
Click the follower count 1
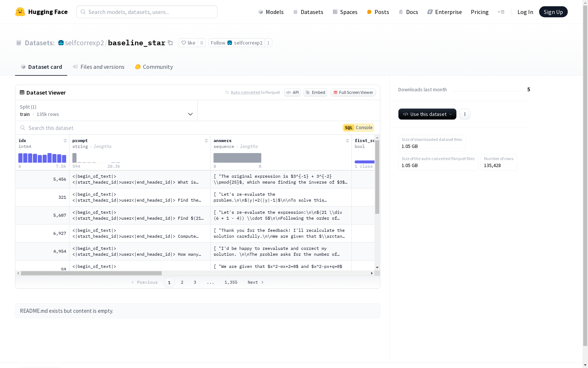coord(268,43)
